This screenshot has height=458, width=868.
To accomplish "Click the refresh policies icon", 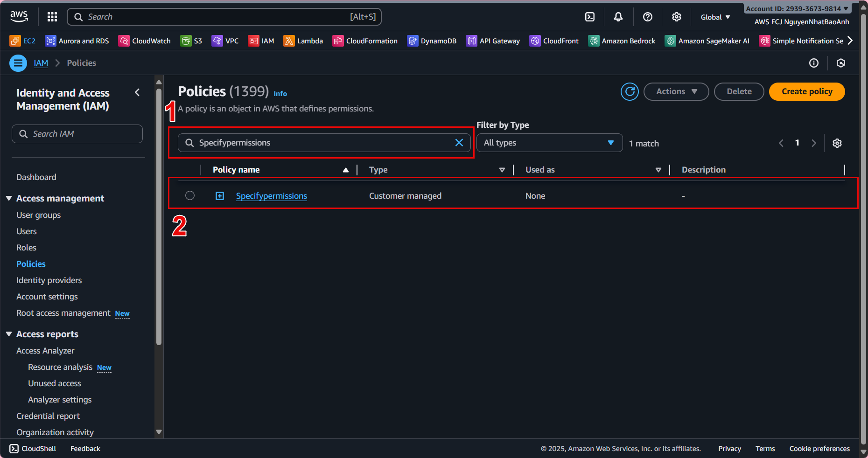I will 630,91.
